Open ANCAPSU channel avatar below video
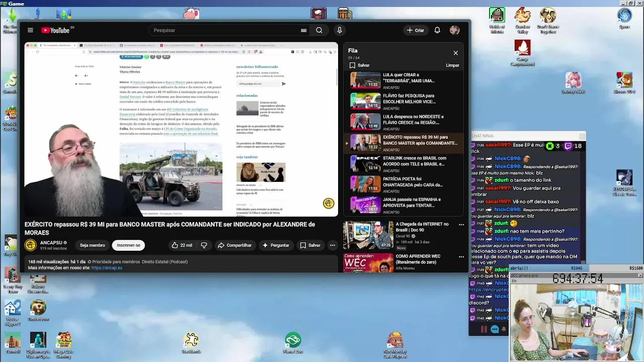This screenshot has height=362, width=644. [31, 245]
